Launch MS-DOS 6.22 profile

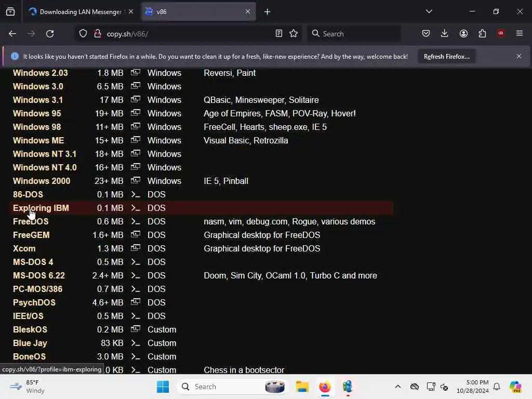coord(39,275)
